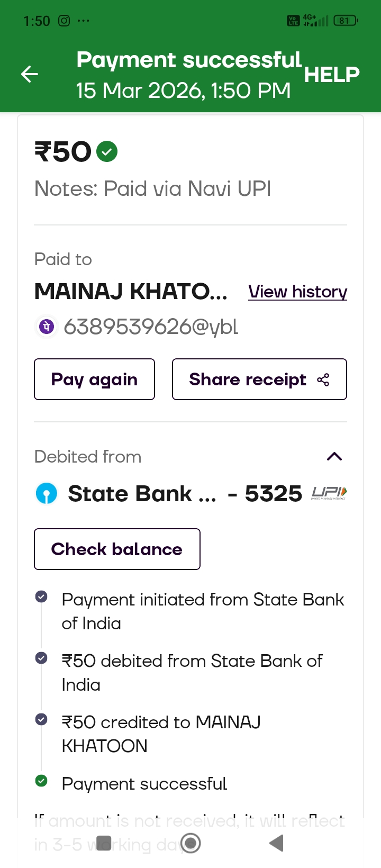Tap the Instagram notification icon in status bar
The height and width of the screenshot is (868, 381).
click(64, 21)
